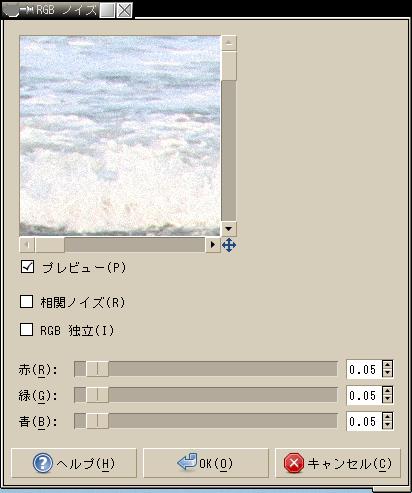This screenshot has height=493, width=412.
Task: Click the preview horizontal scrollbar left arrow
Action: click(27, 245)
